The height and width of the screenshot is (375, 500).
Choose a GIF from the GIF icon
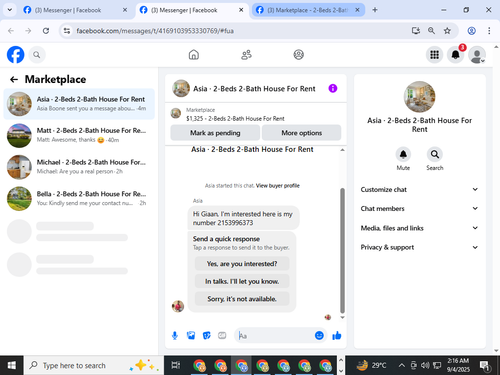pos(222,336)
